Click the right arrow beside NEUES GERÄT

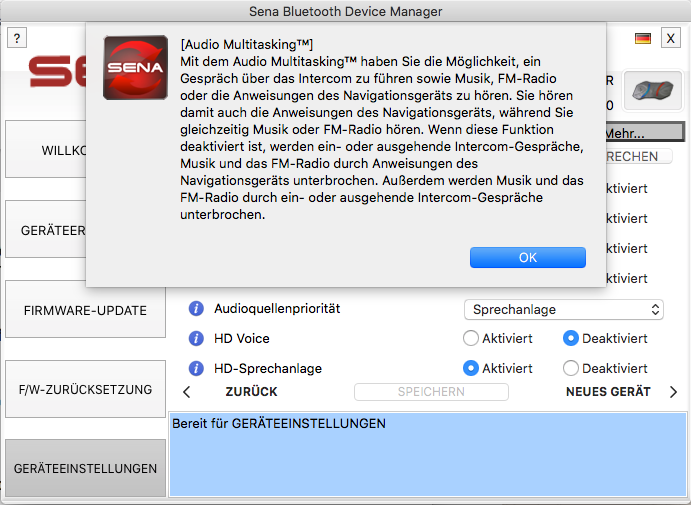tap(673, 392)
